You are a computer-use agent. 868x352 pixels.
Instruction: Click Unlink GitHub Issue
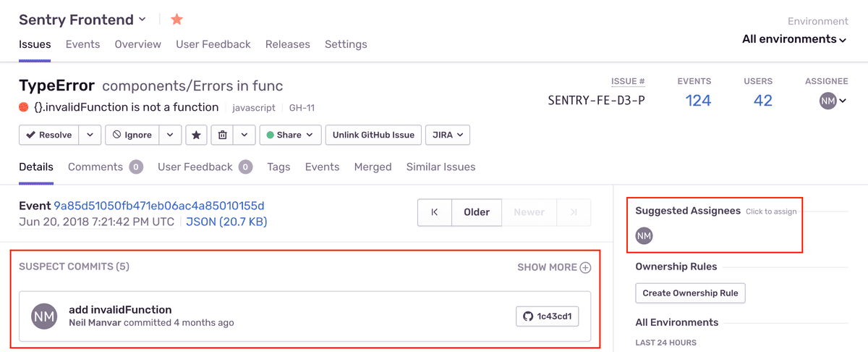coord(373,135)
